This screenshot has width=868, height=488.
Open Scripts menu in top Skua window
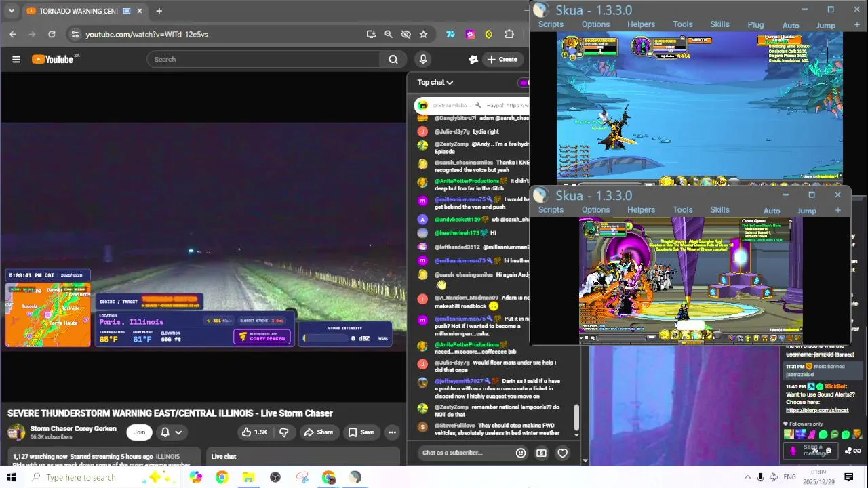point(551,24)
